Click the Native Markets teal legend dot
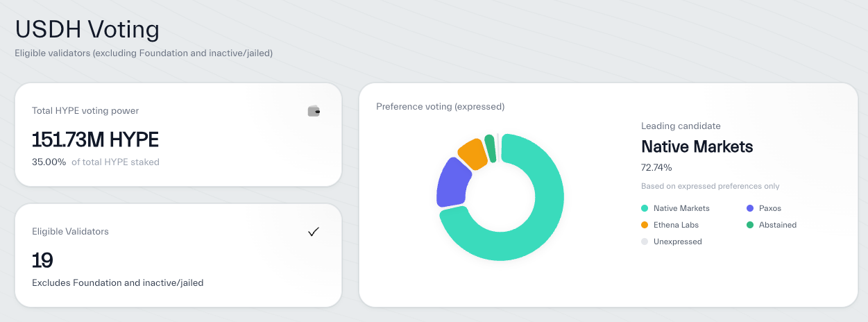The image size is (868, 322). [x=645, y=208]
